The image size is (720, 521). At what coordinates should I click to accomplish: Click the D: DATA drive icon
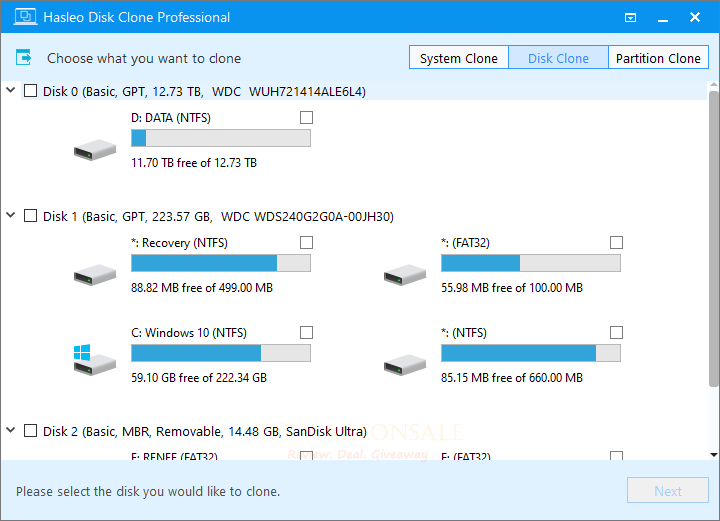pos(95,150)
